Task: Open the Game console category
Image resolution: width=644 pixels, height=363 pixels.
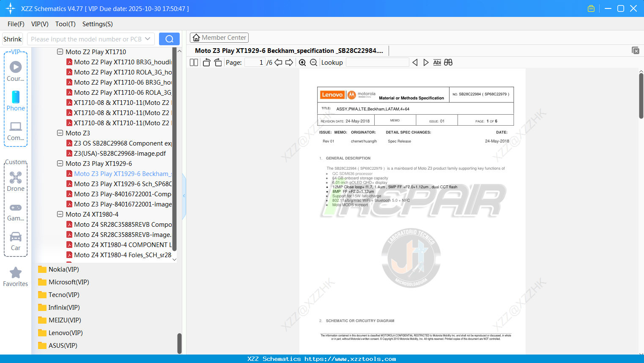Action: click(16, 212)
